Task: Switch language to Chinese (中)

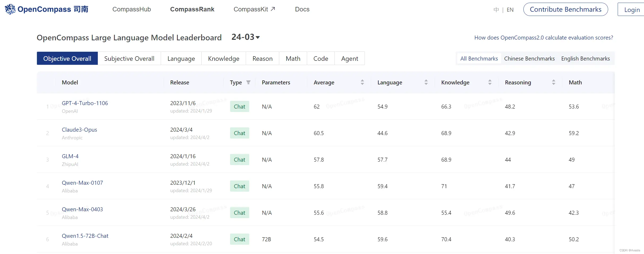Action: point(496,10)
